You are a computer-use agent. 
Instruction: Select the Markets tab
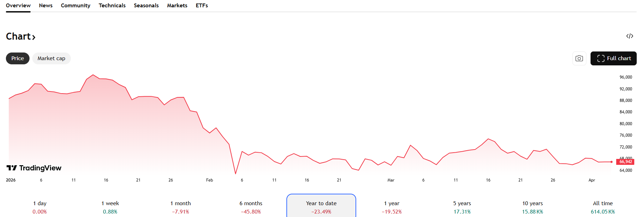(177, 6)
